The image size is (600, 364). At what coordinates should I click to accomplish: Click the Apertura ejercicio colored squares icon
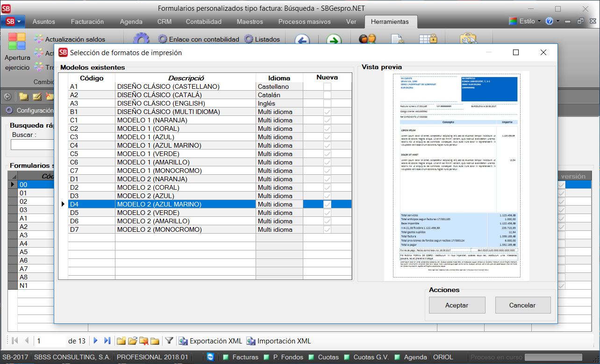17,41
